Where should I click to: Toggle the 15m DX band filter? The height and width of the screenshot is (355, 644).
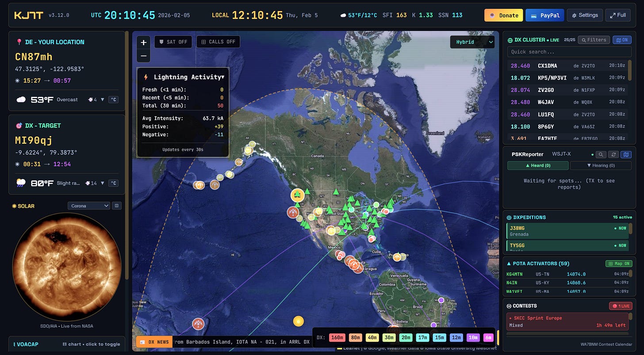pos(440,338)
